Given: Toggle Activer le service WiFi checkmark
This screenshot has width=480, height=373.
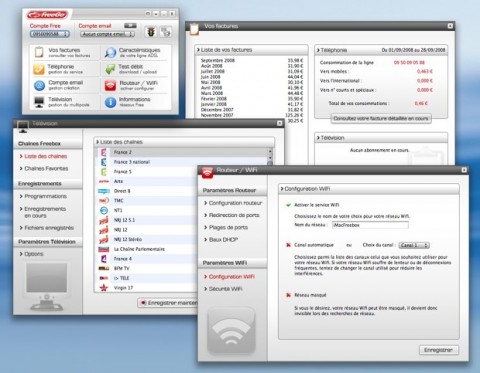Looking at the screenshot, I should (x=288, y=205).
